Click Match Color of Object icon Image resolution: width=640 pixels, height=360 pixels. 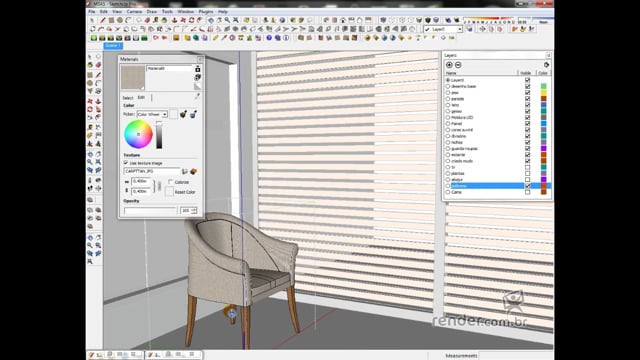coord(183,114)
